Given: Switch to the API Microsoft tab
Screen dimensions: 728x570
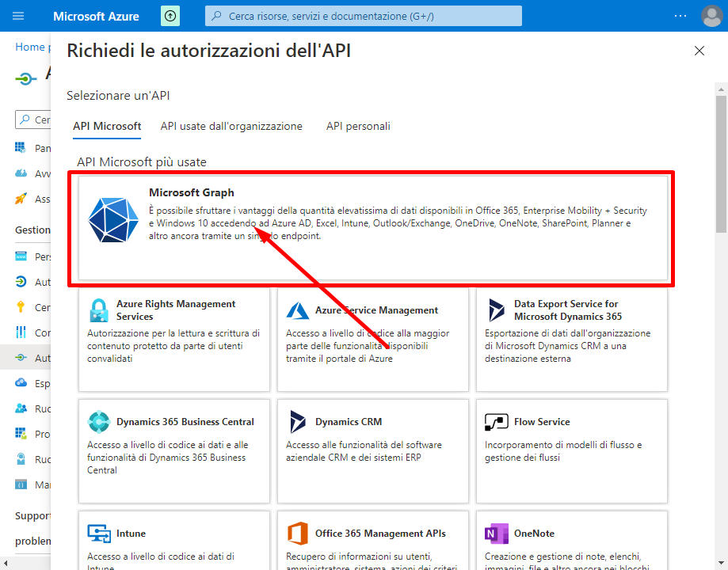Looking at the screenshot, I should tap(107, 126).
